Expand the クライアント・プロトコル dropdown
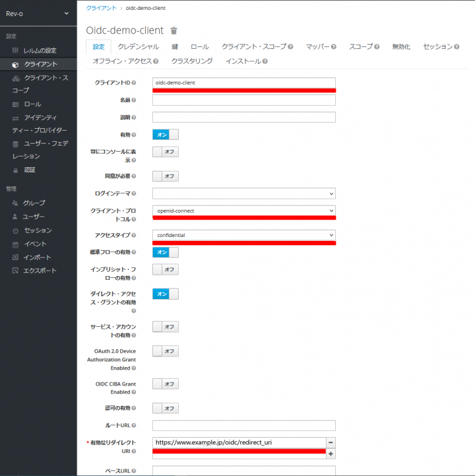The width and height of the screenshot is (475, 476). coord(244,210)
